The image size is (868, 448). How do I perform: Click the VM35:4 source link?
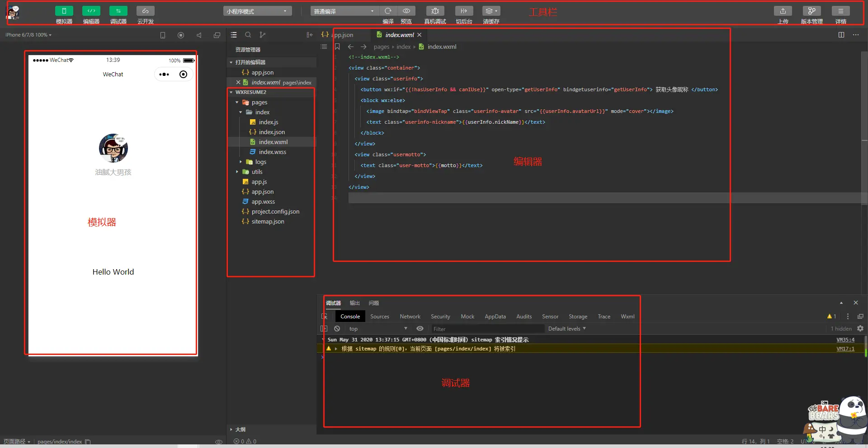(x=845, y=340)
